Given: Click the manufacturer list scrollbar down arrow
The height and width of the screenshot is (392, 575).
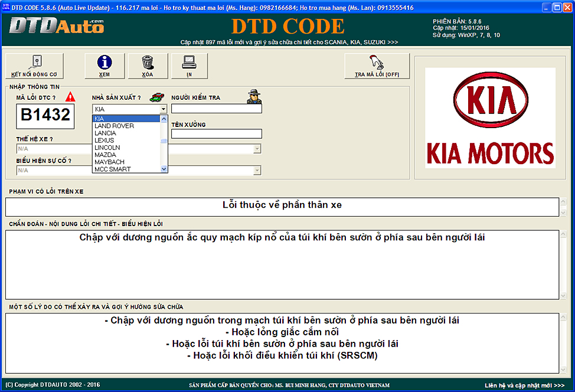Looking at the screenshot, I should point(164,169).
